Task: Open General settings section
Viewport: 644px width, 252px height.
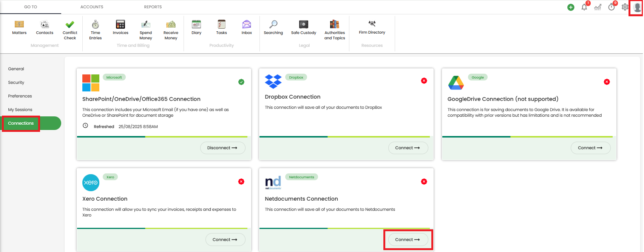Action: pos(16,69)
